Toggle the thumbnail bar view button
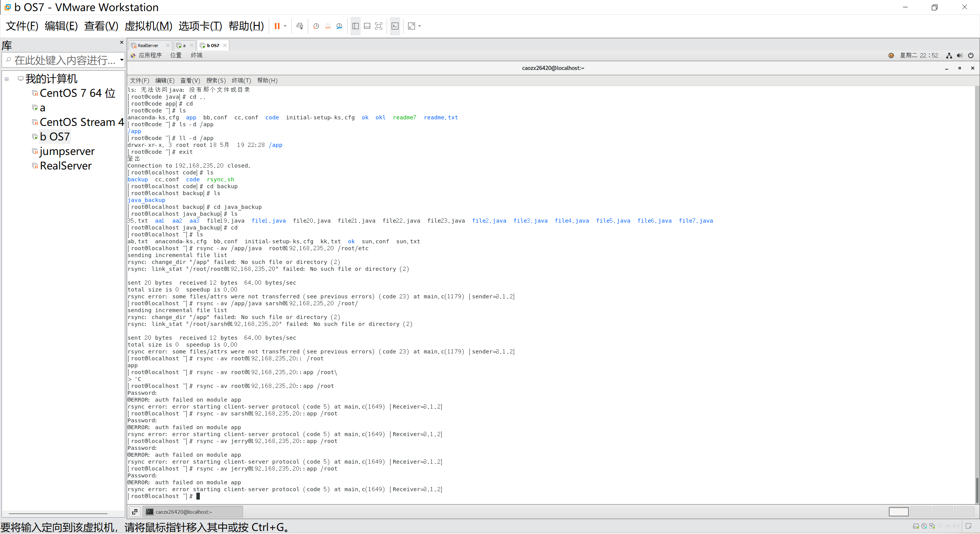This screenshot has width=980, height=534. click(367, 26)
